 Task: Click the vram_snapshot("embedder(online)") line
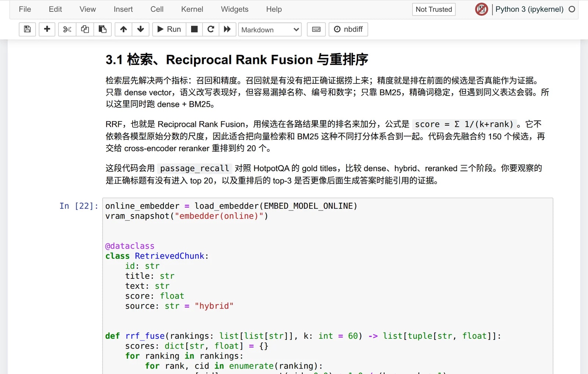pyautogui.click(x=187, y=216)
